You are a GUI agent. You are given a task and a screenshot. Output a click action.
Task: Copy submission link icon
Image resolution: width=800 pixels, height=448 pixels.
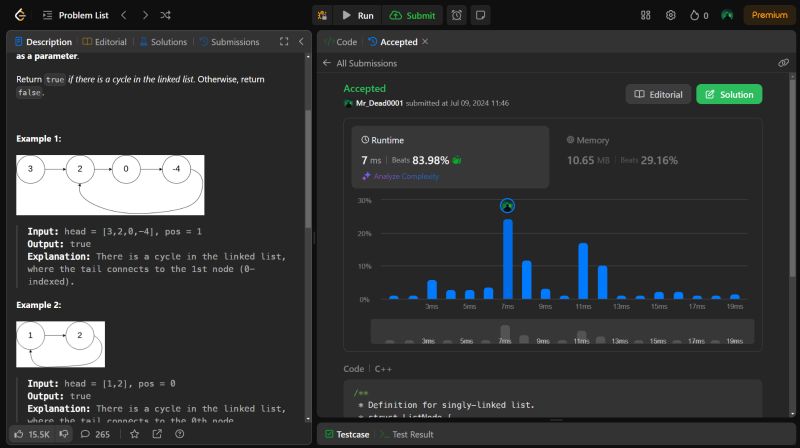click(783, 63)
